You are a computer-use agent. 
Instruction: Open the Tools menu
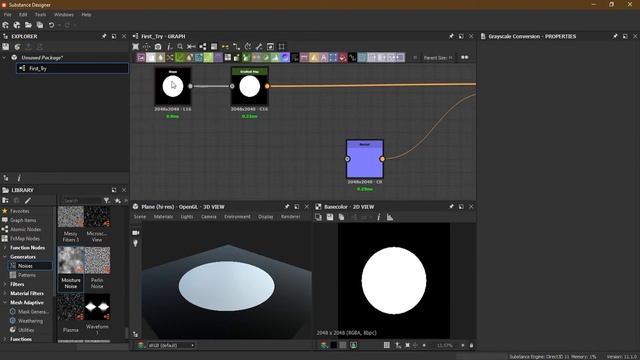[40, 15]
